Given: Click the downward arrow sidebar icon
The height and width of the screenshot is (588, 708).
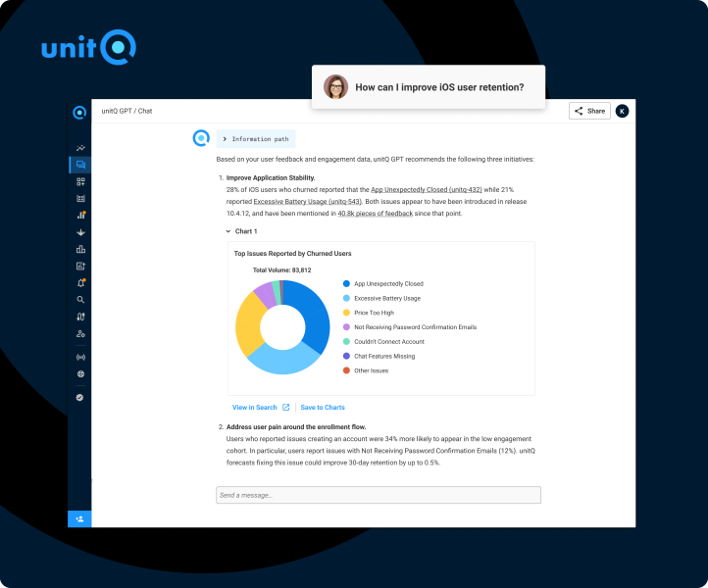Looking at the screenshot, I should coord(80,232).
